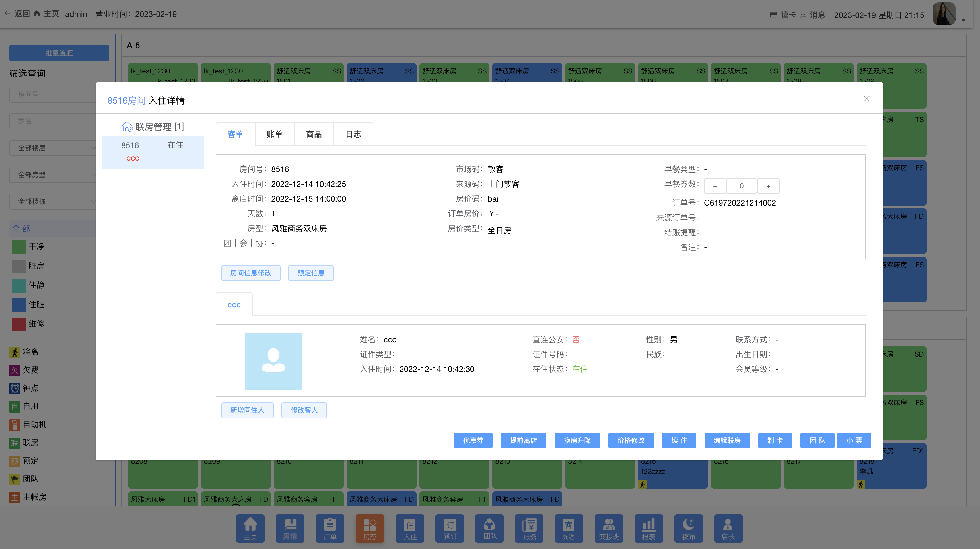Select room 8516 在住 in 联房管理 list
Screen dimensions: 980x549
coord(153,152)
